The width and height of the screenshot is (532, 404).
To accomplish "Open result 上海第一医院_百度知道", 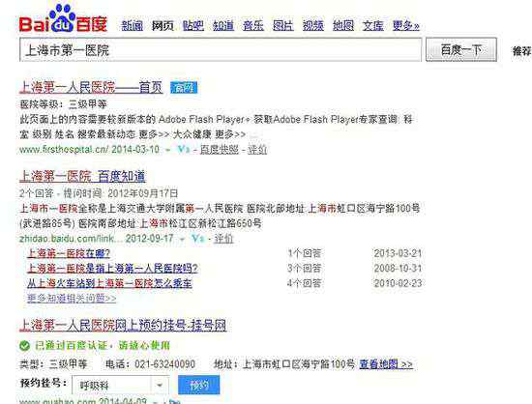I will pos(83,176).
